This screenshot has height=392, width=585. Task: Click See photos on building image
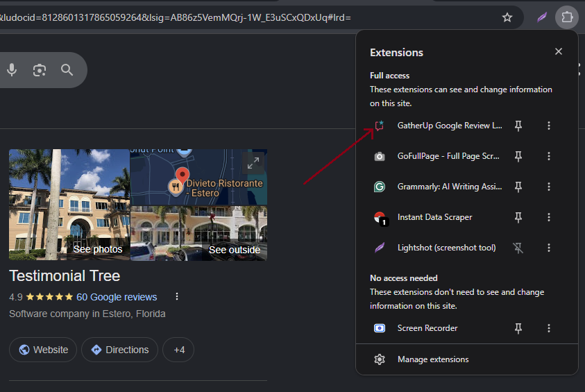click(98, 249)
